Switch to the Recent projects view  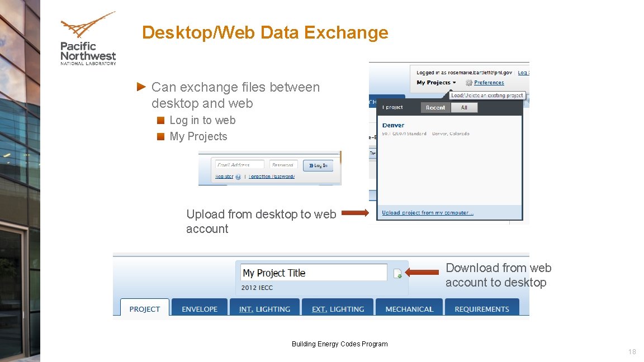435,107
